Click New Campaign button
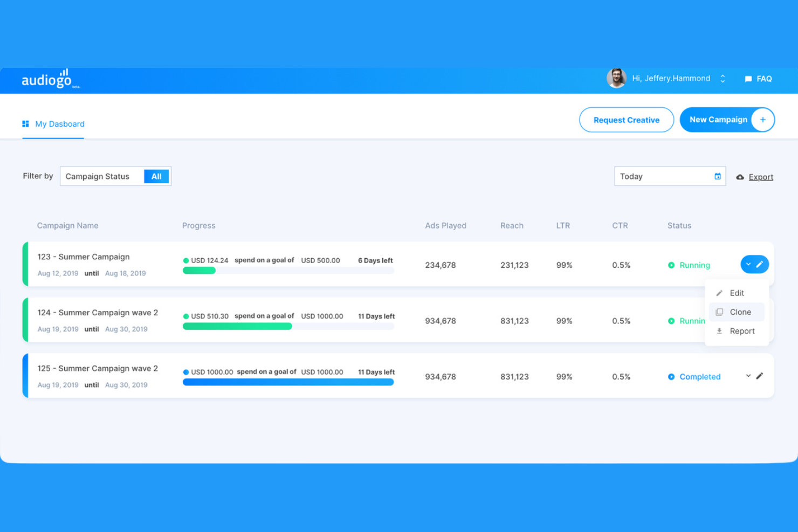The width and height of the screenshot is (798, 532). [x=727, y=120]
